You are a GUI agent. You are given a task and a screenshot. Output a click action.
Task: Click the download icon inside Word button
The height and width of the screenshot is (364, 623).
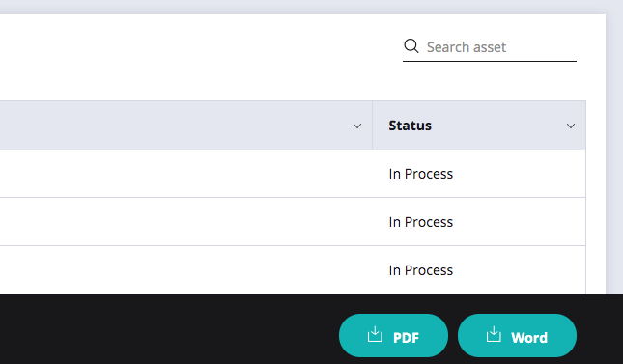[494, 335]
